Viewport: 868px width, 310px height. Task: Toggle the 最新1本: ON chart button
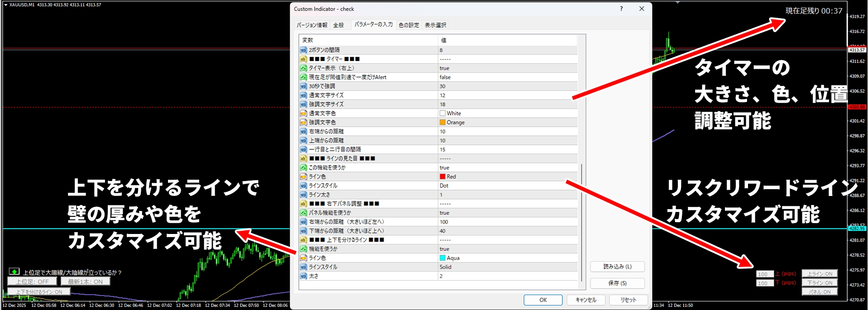point(85,281)
